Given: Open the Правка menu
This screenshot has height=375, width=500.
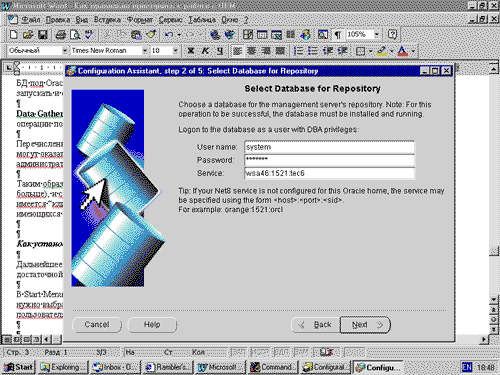Looking at the screenshot, I should (58, 20).
